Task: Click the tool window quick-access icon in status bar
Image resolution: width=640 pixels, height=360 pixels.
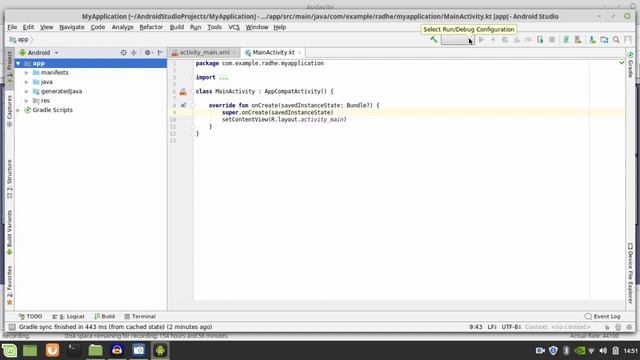Action: [12, 327]
